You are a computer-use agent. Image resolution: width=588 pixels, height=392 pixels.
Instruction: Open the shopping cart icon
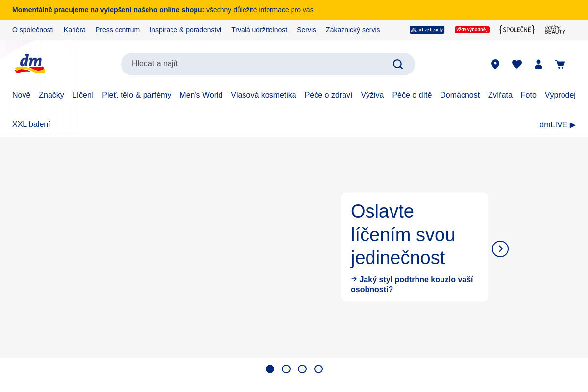(560, 64)
